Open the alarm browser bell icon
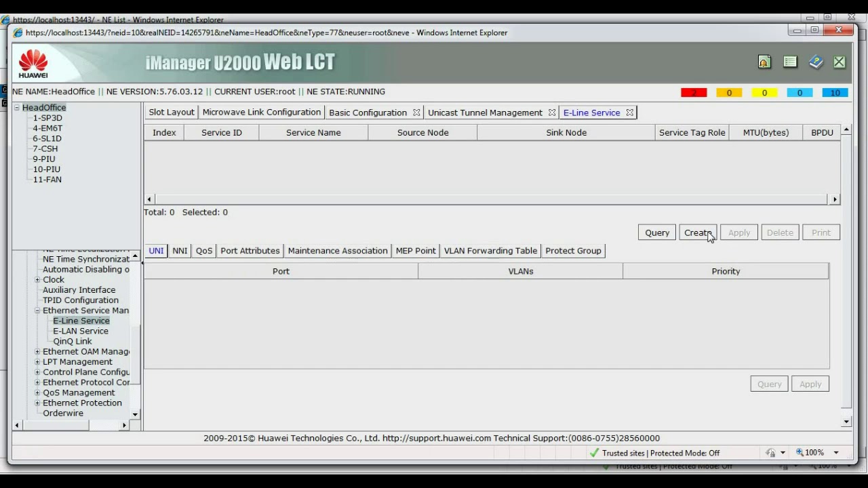The width and height of the screenshot is (868, 488). pos(764,62)
